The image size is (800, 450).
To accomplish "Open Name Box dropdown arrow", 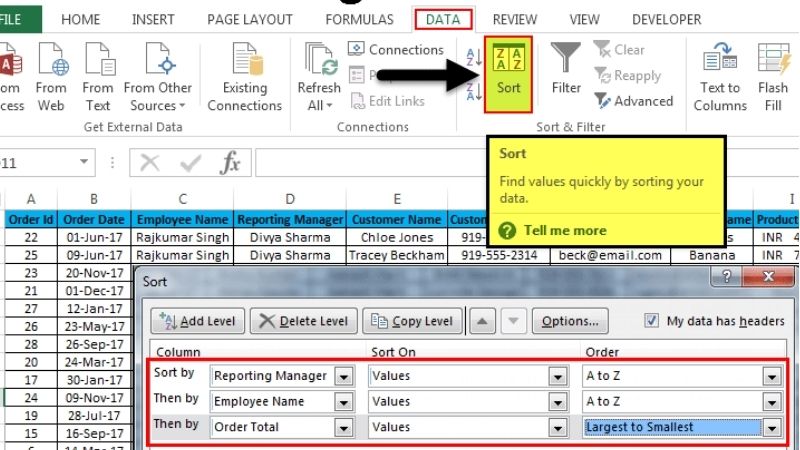I will 84,162.
